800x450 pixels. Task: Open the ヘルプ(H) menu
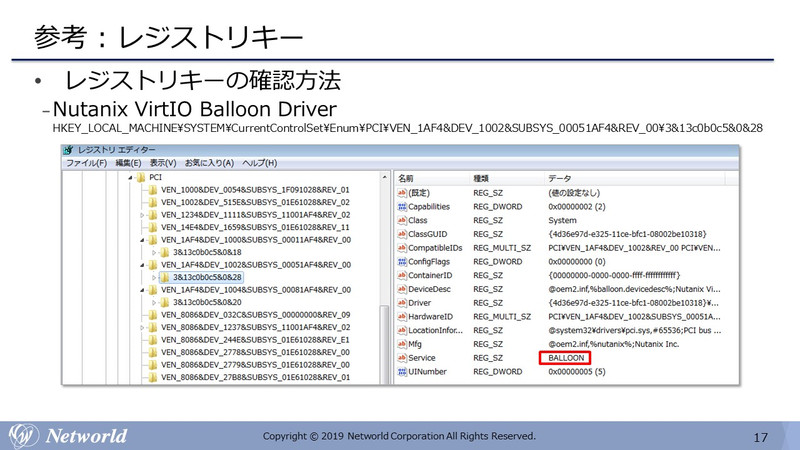[x=260, y=163]
